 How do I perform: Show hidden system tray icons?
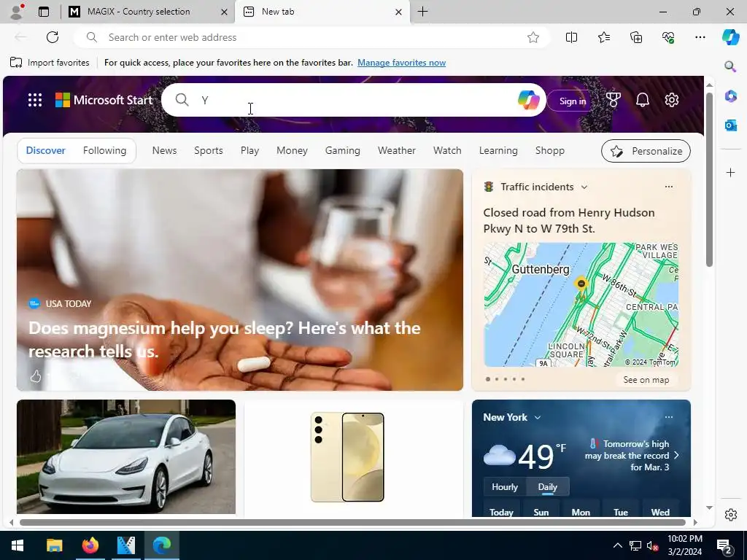(x=617, y=545)
